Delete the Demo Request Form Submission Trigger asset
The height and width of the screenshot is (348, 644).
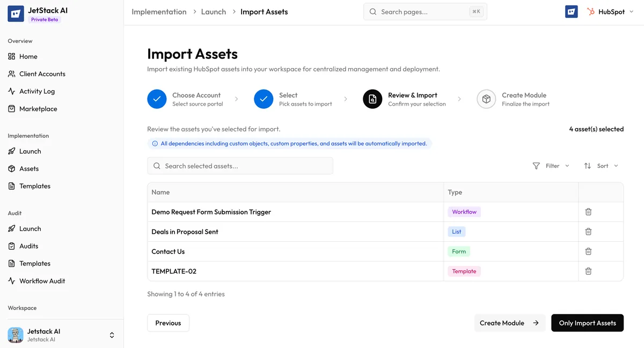point(588,211)
